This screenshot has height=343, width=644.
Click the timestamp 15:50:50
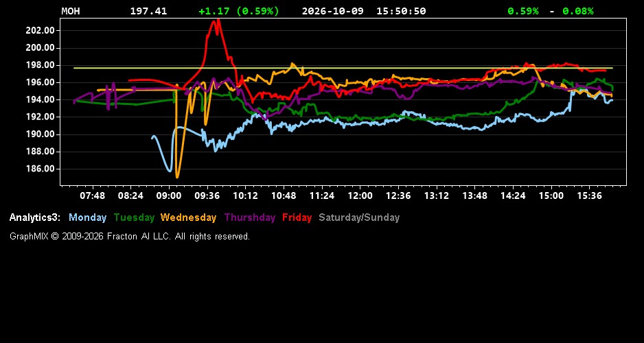[x=401, y=11]
